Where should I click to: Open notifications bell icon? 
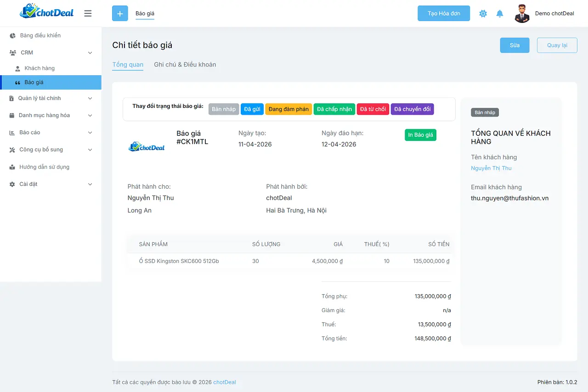click(x=500, y=14)
